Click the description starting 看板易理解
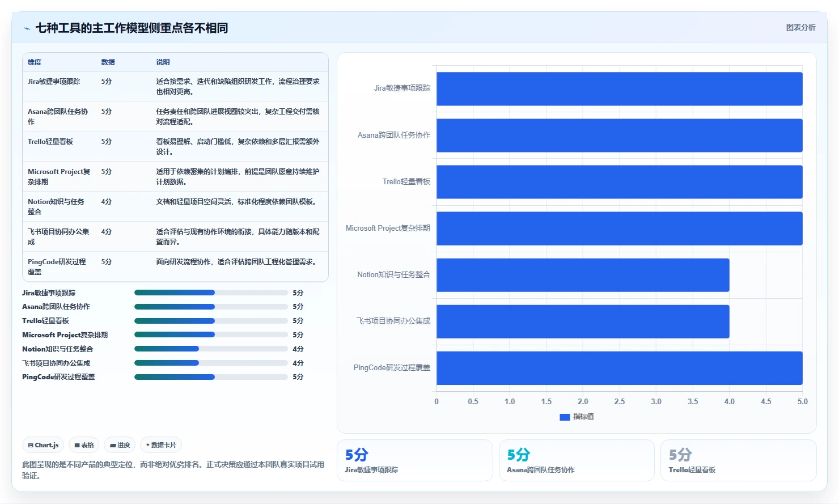Screen dimensions: 839x504 (x=238, y=146)
